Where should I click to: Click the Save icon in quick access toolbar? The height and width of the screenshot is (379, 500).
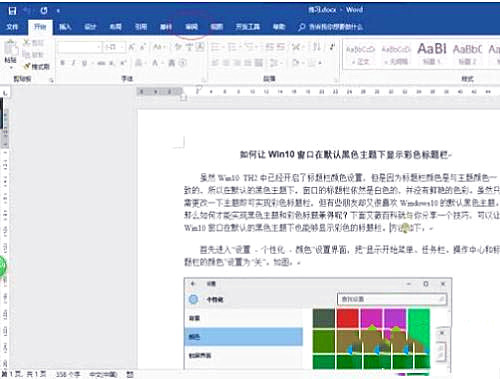[x=12, y=11]
